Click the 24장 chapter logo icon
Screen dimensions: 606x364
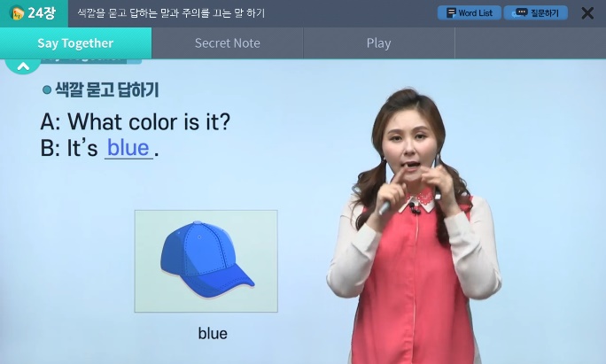pos(16,12)
